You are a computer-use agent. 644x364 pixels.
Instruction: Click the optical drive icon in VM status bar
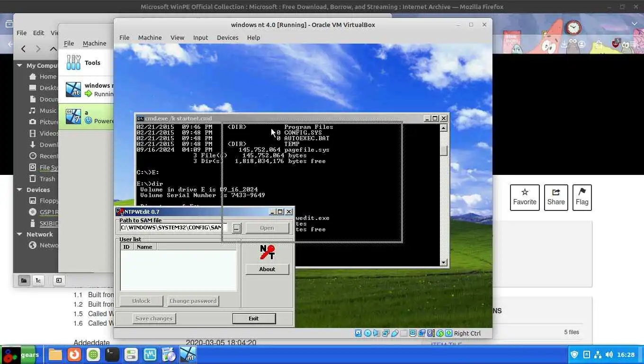click(367, 333)
